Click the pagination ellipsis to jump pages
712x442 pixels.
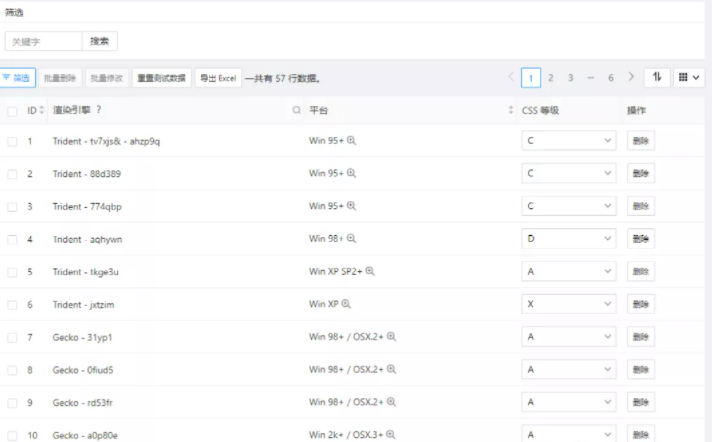pyautogui.click(x=591, y=78)
